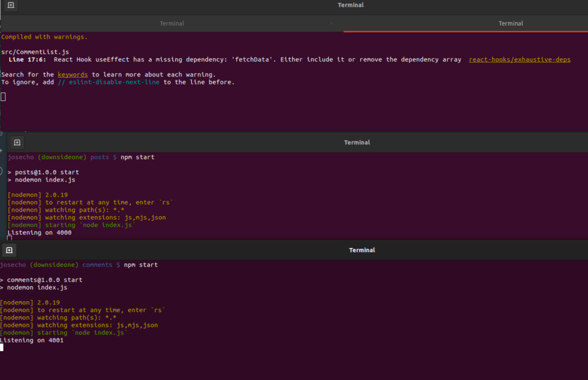Open the react-hooks/exhaustive-deps link
The width and height of the screenshot is (588, 380).
519,59
